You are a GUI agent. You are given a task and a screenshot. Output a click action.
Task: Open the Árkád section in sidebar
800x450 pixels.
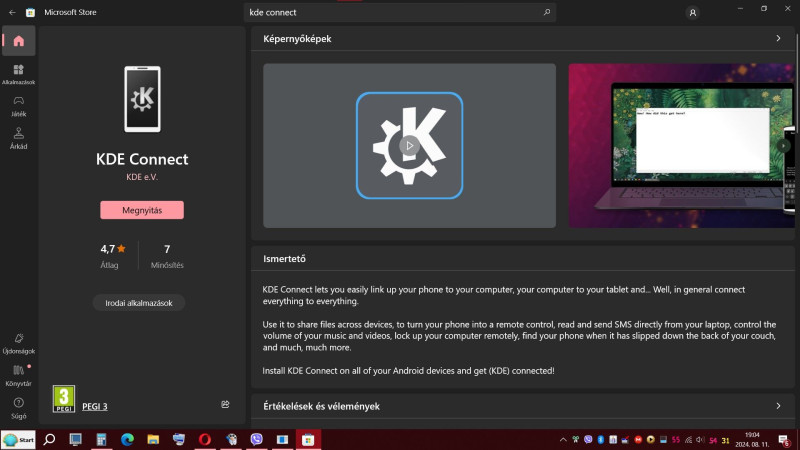click(x=18, y=139)
